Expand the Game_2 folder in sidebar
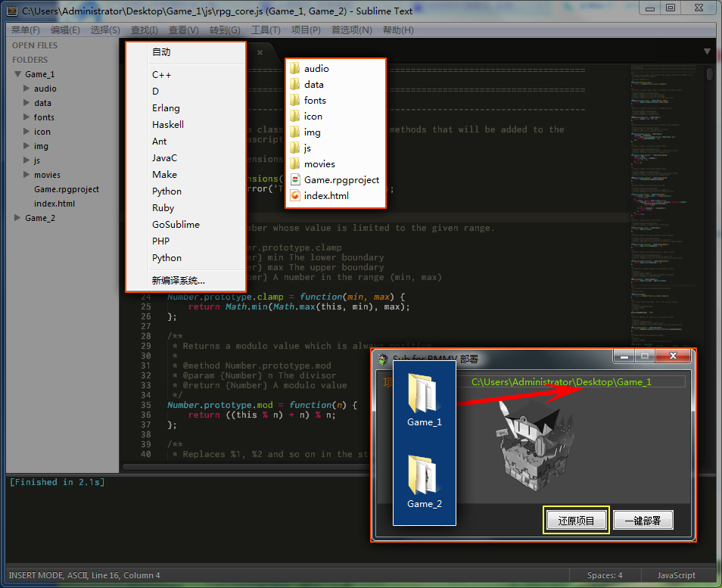 point(17,217)
